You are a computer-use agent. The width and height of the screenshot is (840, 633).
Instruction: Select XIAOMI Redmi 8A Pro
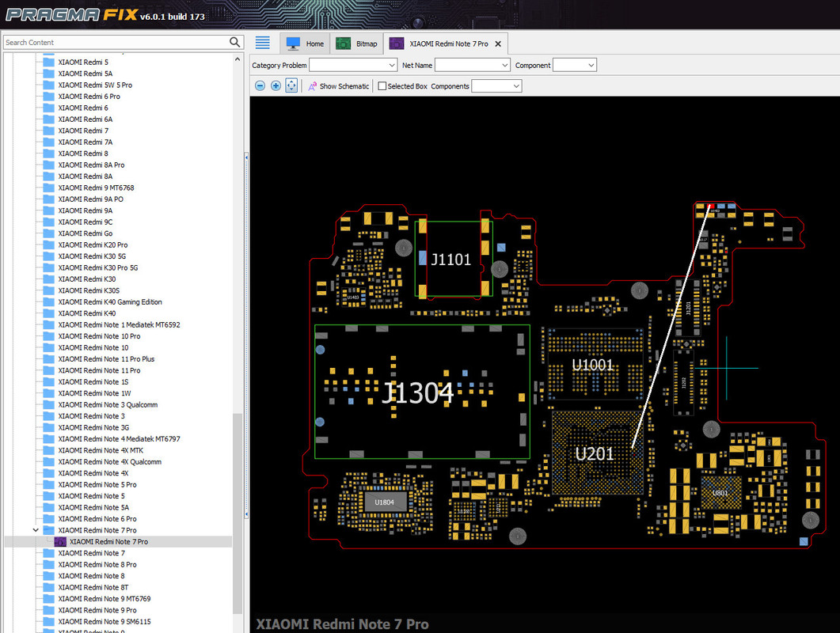[91, 165]
